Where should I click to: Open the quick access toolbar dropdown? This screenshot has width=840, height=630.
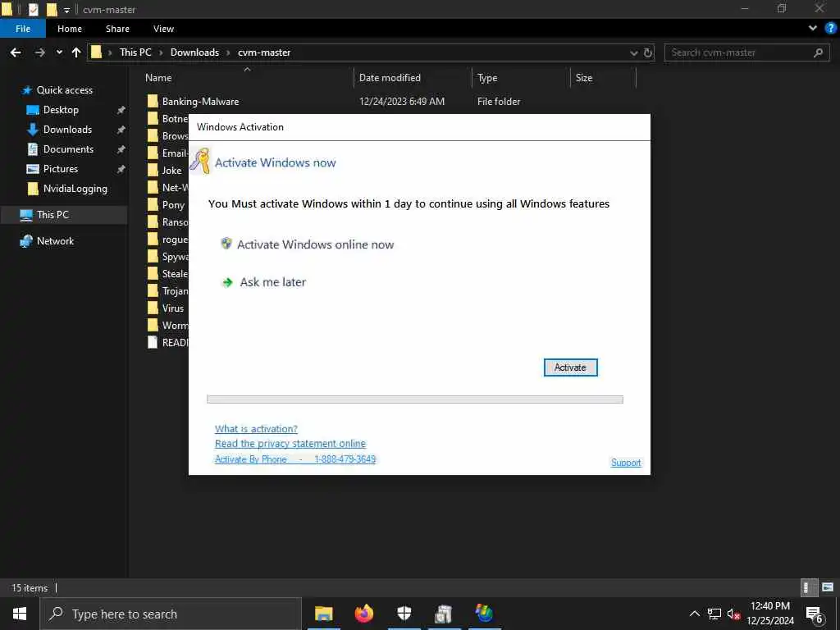(66, 10)
